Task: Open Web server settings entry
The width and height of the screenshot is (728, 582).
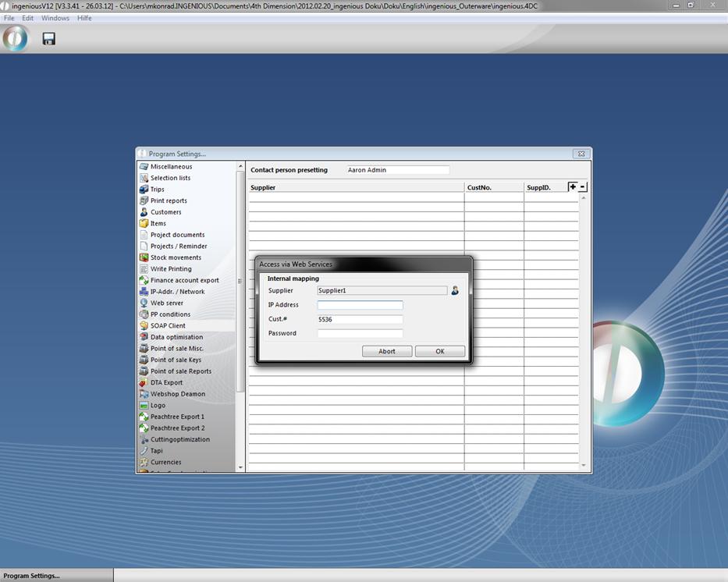Action: 166,303
